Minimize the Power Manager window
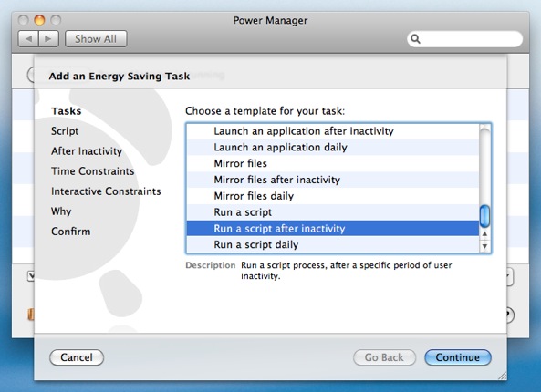Image resolution: width=541 pixels, height=392 pixels. click(39, 20)
